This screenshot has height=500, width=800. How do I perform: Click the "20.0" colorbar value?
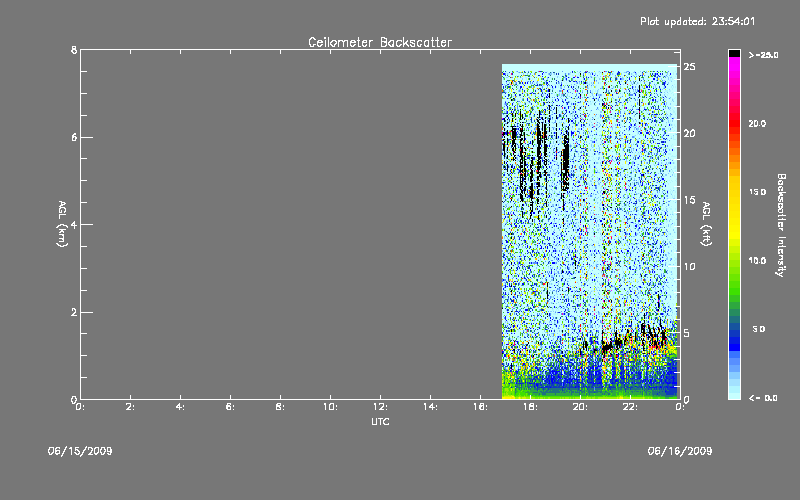click(757, 123)
